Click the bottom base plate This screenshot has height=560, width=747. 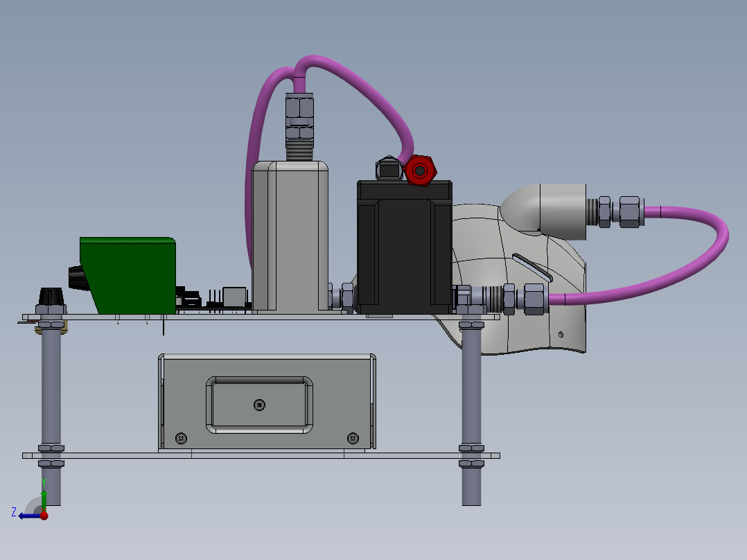pos(261,455)
